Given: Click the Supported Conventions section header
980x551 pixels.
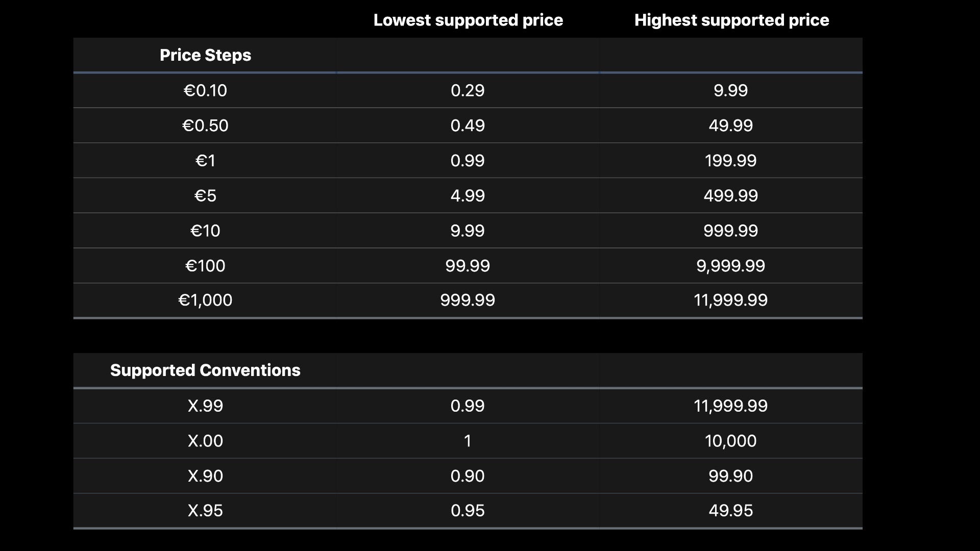Looking at the screenshot, I should coord(205,370).
